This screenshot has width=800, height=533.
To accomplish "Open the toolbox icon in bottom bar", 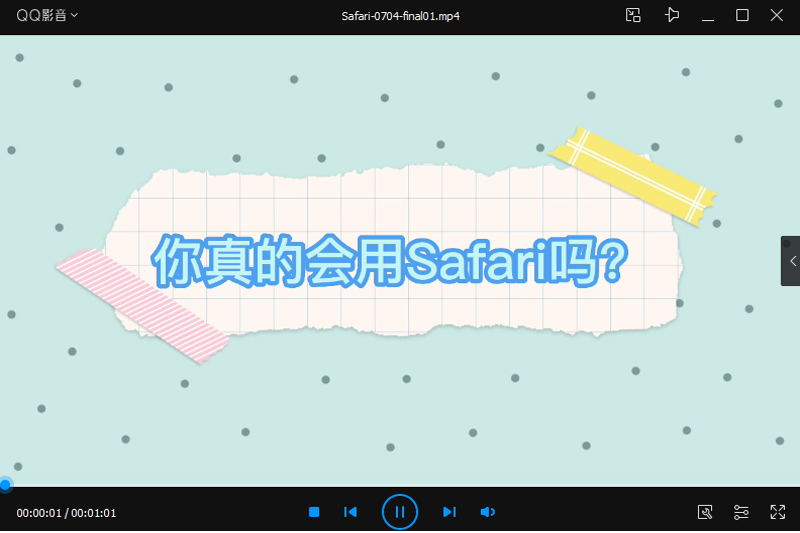I will point(705,512).
